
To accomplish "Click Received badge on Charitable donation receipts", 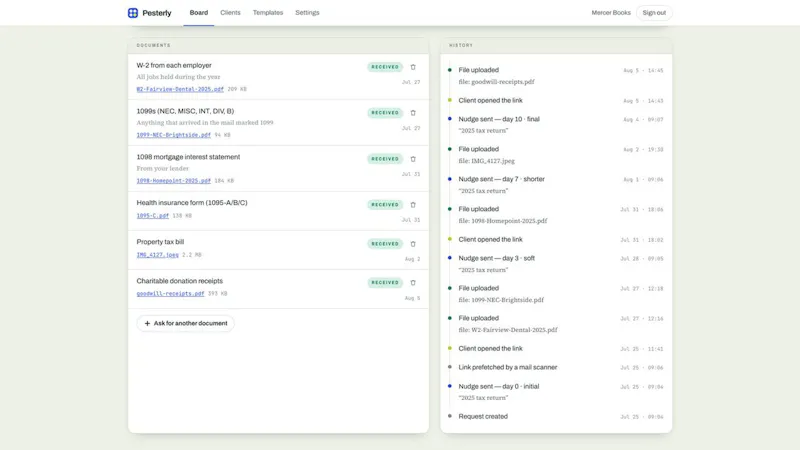I will pyautogui.click(x=385, y=283).
